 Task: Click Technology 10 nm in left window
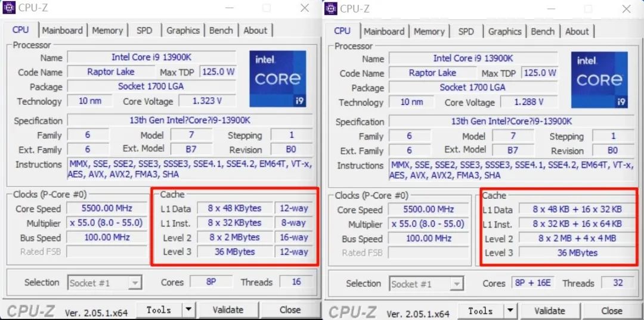(89, 101)
